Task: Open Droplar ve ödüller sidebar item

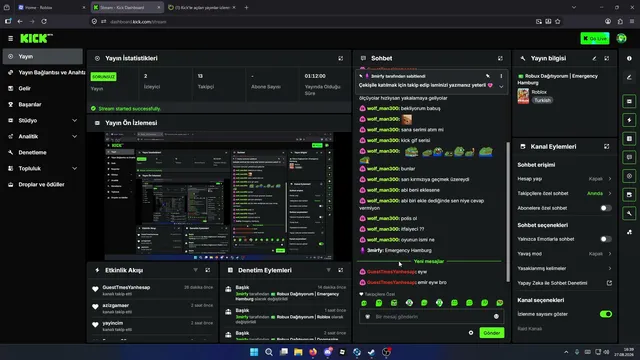Action: [43, 184]
